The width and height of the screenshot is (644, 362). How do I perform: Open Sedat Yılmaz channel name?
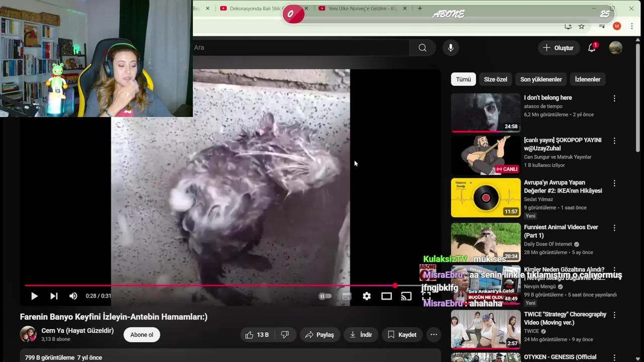point(538,199)
